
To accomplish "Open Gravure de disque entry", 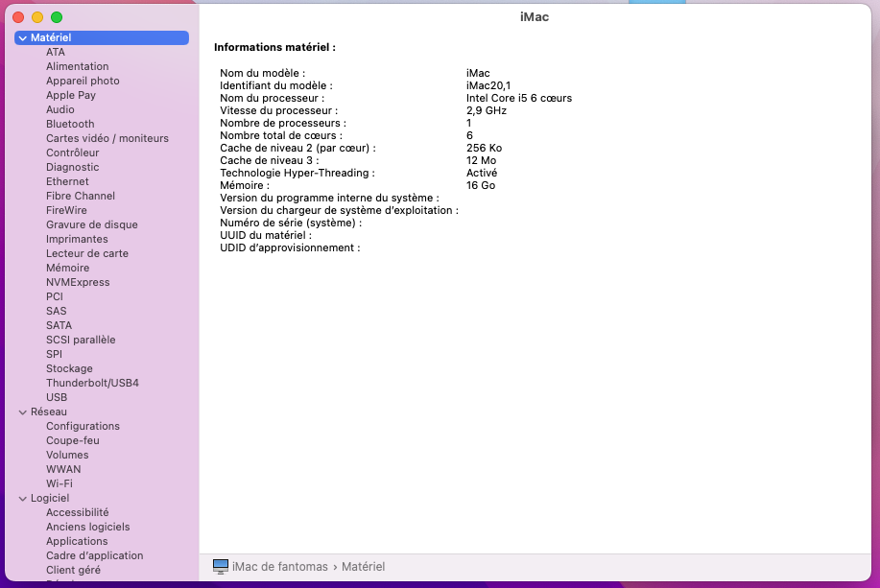I will [92, 224].
